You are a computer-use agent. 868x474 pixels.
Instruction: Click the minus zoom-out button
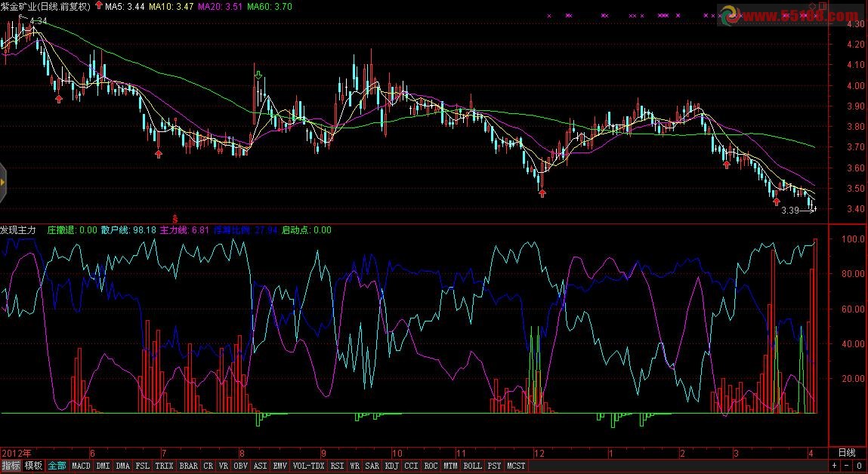click(846, 466)
